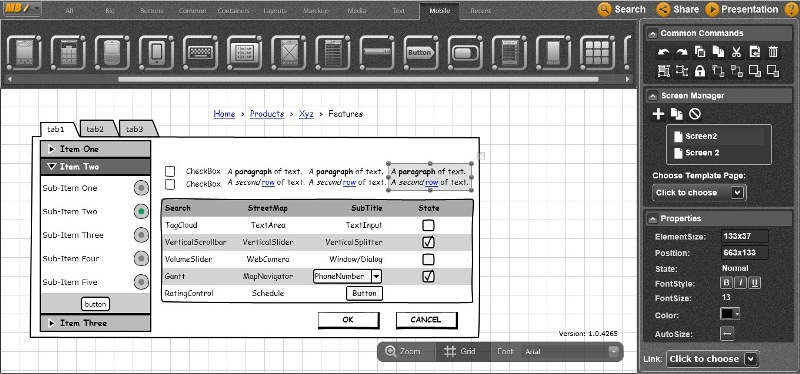The height and width of the screenshot is (374, 800).
Task: Click the Delete trash can icon
Action: (773, 52)
